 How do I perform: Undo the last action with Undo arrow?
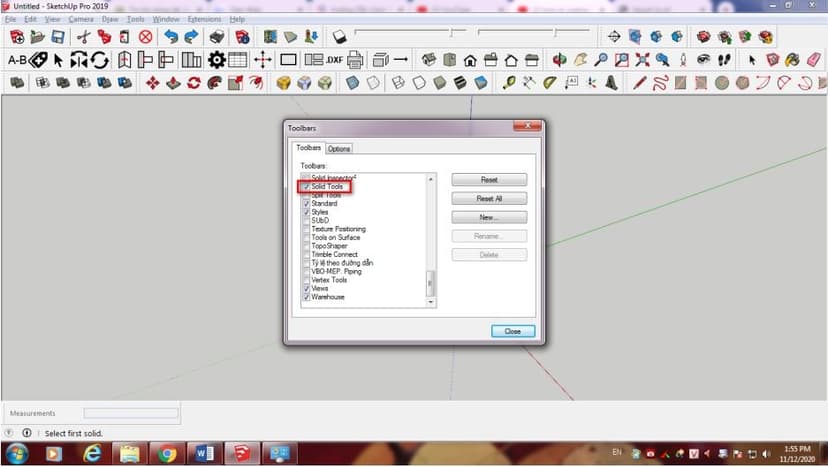171,36
